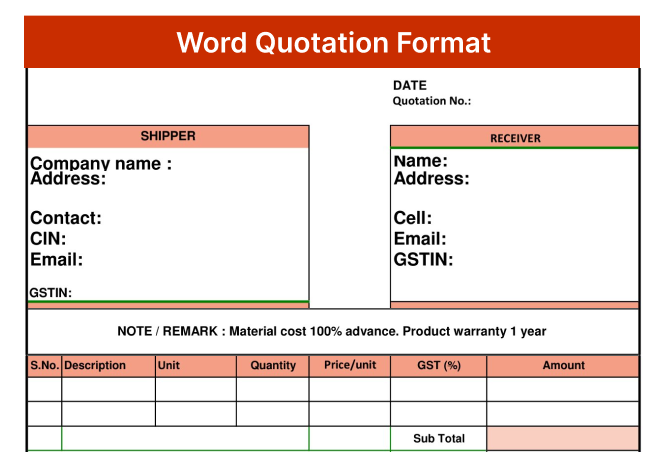
Task: Select the RECEIVER header
Action: coord(515,137)
